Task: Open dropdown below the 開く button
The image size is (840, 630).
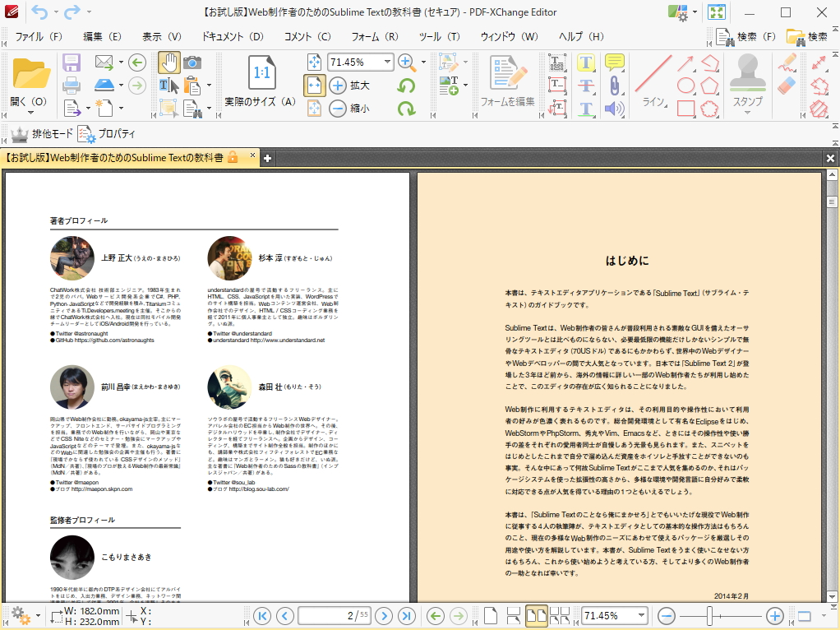Action: 30,113
